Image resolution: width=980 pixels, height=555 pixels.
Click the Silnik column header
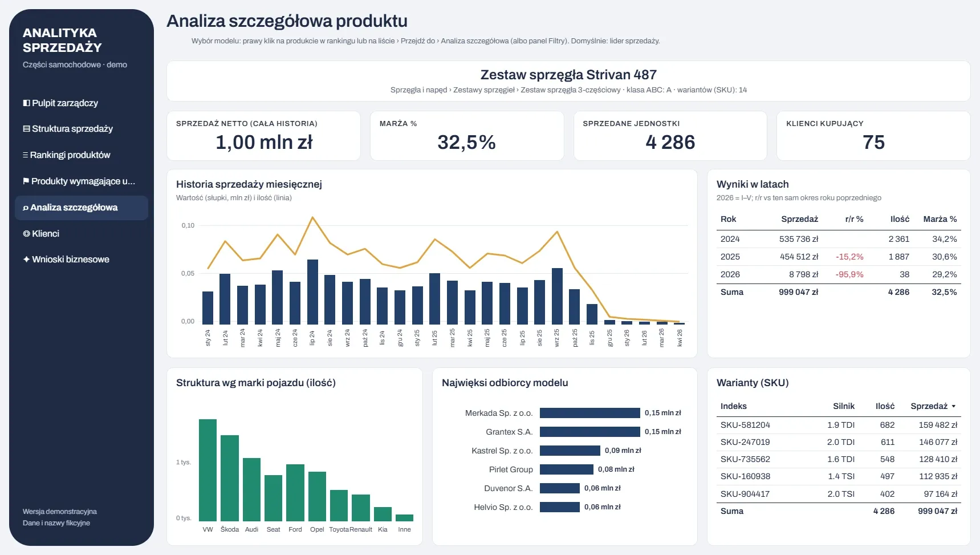844,406
